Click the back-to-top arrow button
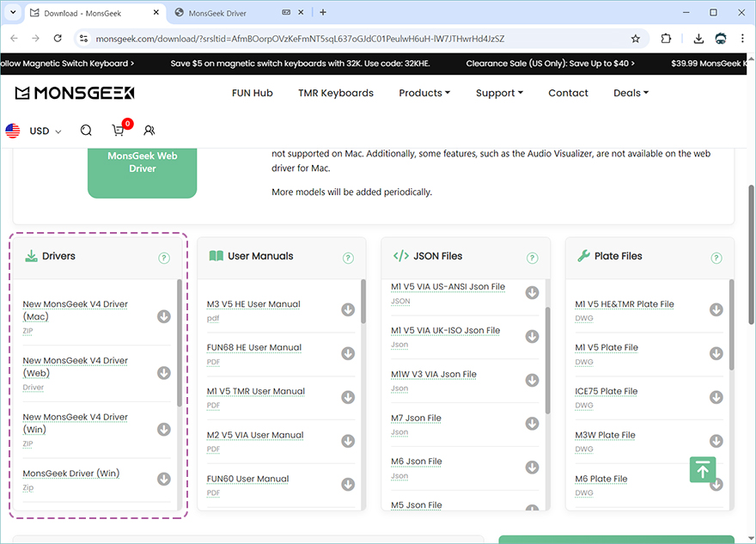756x544 pixels. [x=703, y=470]
